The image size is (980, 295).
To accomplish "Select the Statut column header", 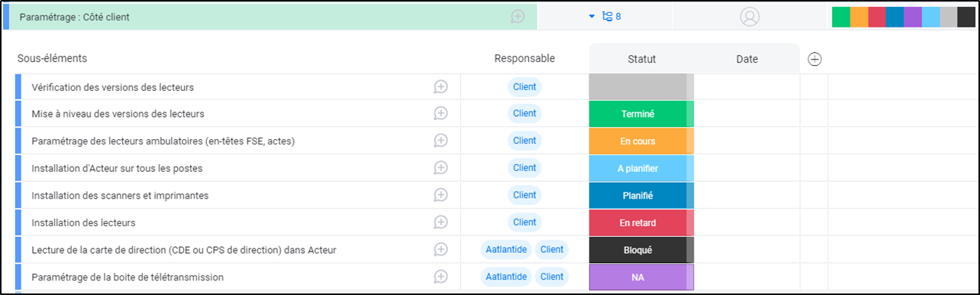I will tap(641, 59).
